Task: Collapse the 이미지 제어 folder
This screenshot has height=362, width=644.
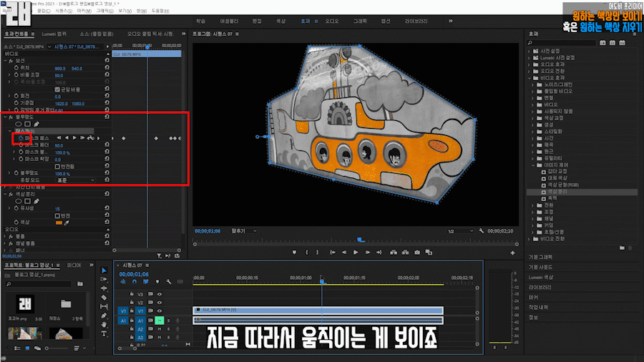Action: [533, 165]
